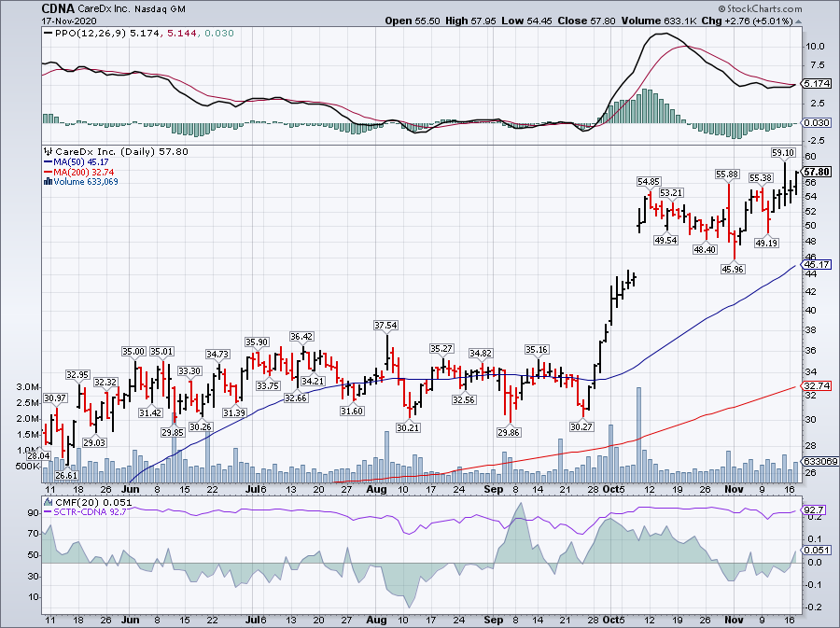Click the 59.10 peak price label
The width and height of the screenshot is (840, 628).
783,153
